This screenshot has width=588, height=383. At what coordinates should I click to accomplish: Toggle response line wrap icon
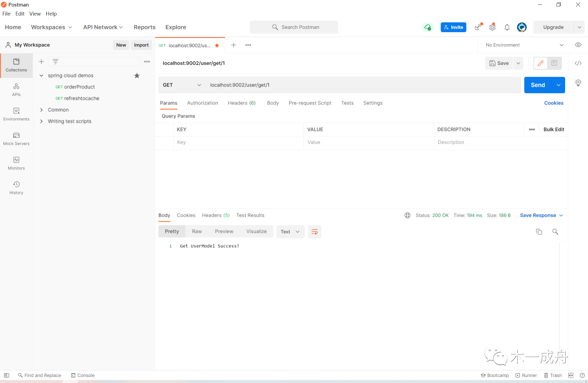[x=315, y=232]
